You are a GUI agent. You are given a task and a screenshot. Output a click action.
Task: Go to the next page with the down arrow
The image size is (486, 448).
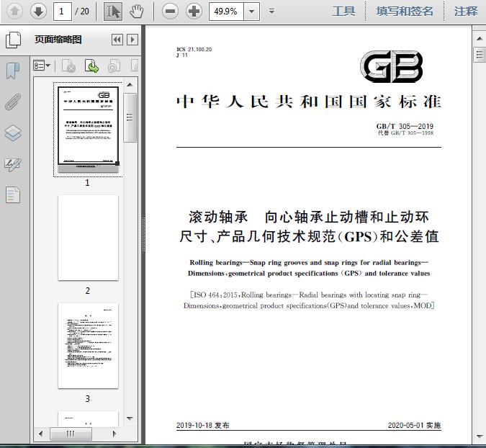coord(38,12)
